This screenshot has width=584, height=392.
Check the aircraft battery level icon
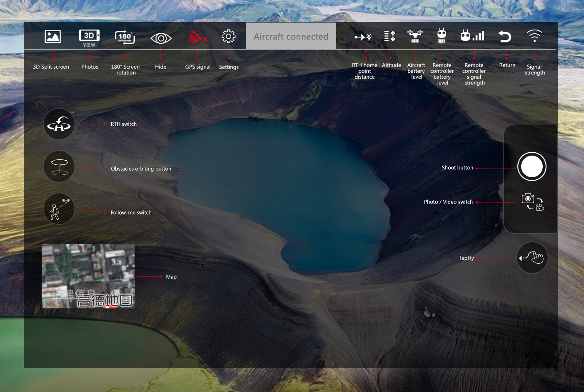tap(415, 37)
